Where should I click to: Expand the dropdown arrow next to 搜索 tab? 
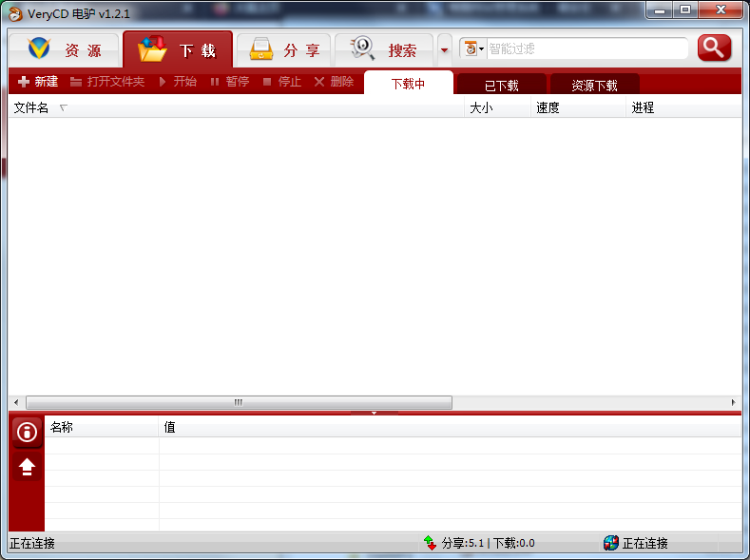pos(444,50)
